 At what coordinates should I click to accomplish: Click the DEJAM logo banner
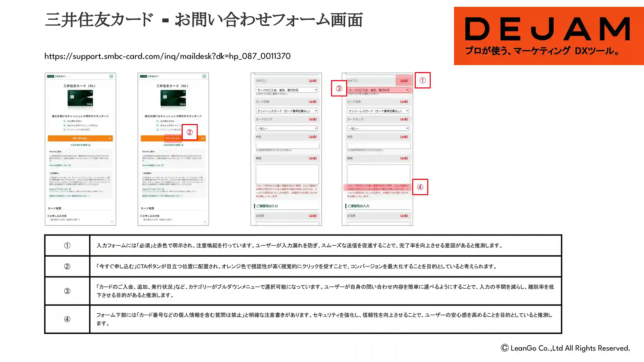548,36
